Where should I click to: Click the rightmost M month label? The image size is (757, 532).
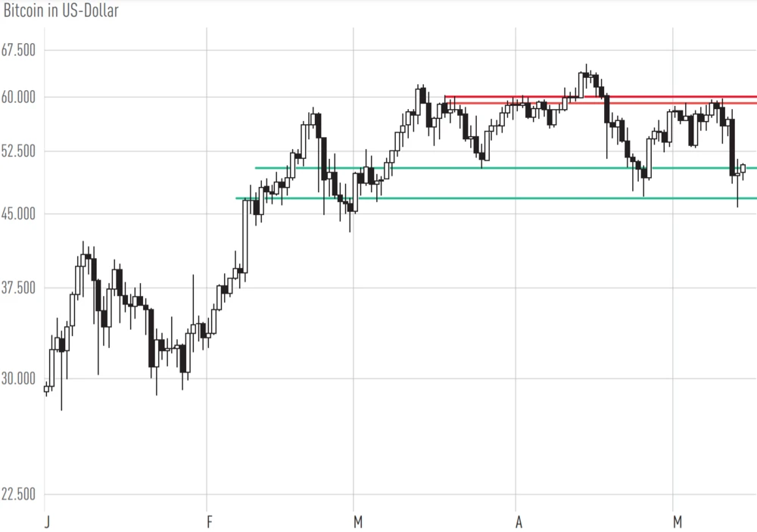pos(678,521)
